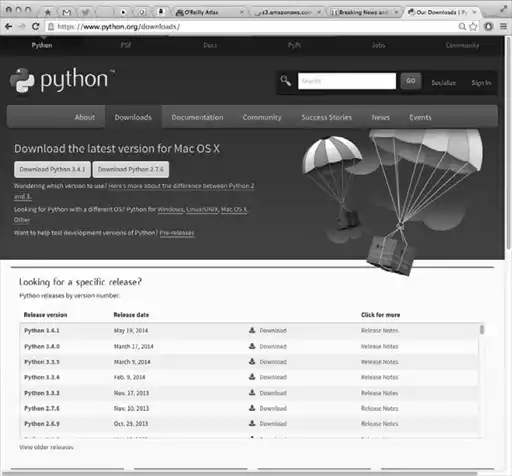Open the Mac OS X download link
The width and height of the screenshot is (512, 476).
pos(234,210)
